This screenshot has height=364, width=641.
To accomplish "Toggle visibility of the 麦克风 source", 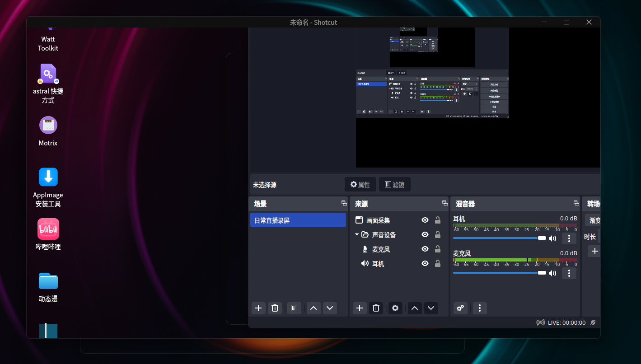I will (425, 249).
